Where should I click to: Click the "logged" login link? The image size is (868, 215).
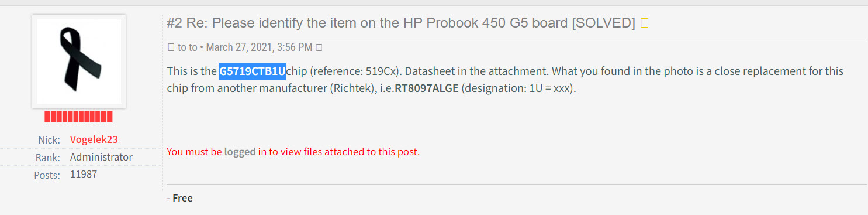coord(240,152)
